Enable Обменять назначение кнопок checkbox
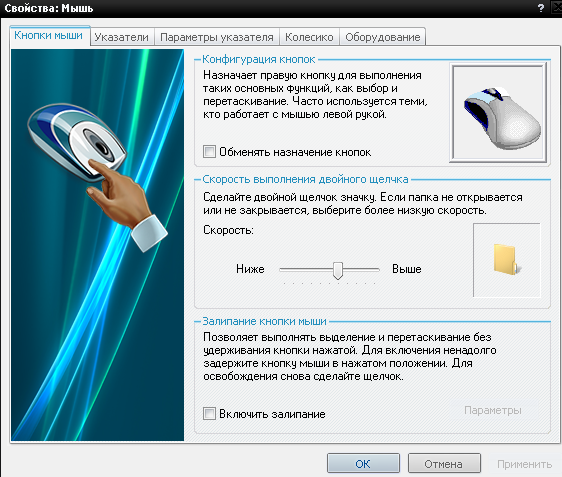The image size is (562, 477). coord(209,152)
